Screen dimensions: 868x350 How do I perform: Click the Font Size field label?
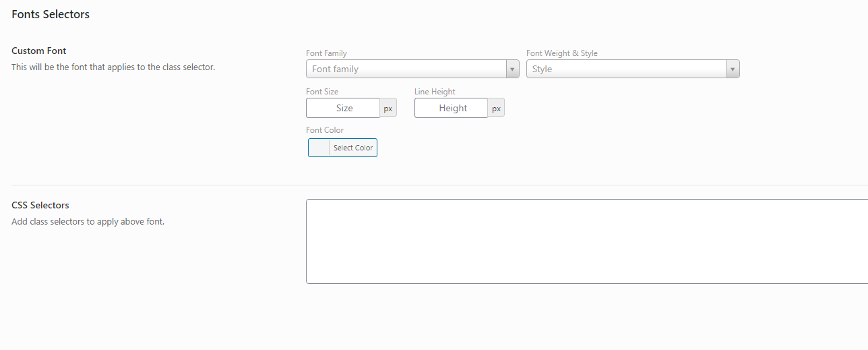click(322, 92)
